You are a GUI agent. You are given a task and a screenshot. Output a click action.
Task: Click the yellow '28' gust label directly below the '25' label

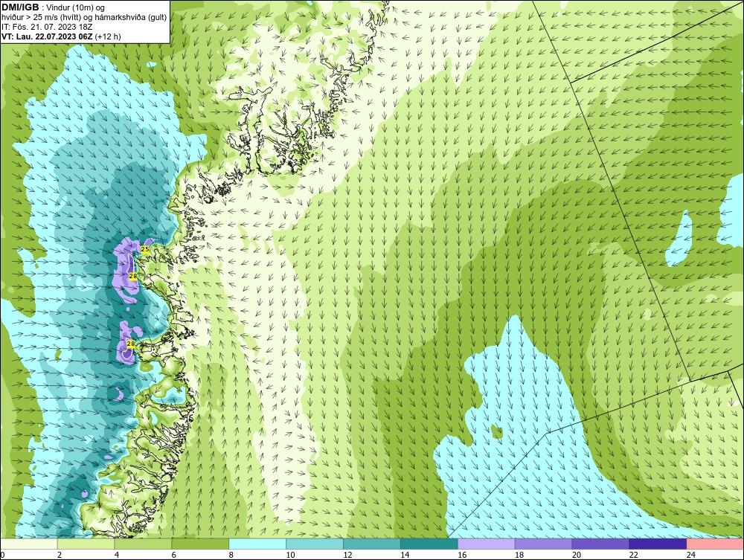(133, 276)
